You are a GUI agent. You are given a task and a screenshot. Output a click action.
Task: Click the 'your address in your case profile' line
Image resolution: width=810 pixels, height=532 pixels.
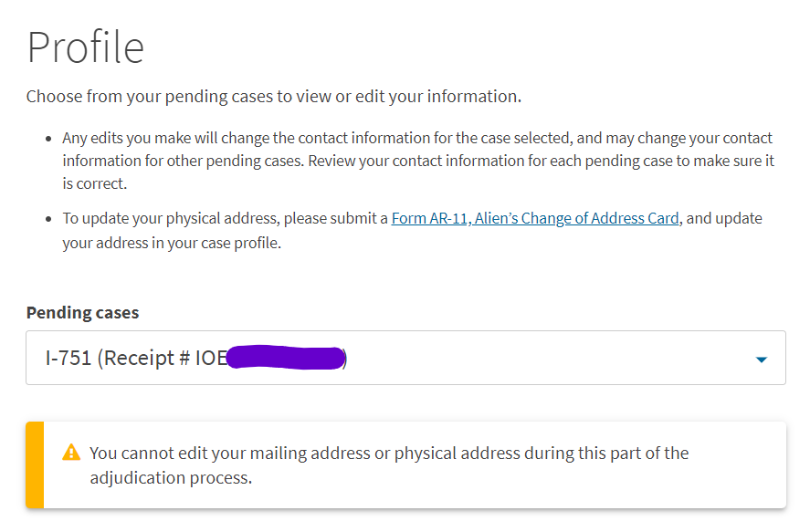point(172,243)
